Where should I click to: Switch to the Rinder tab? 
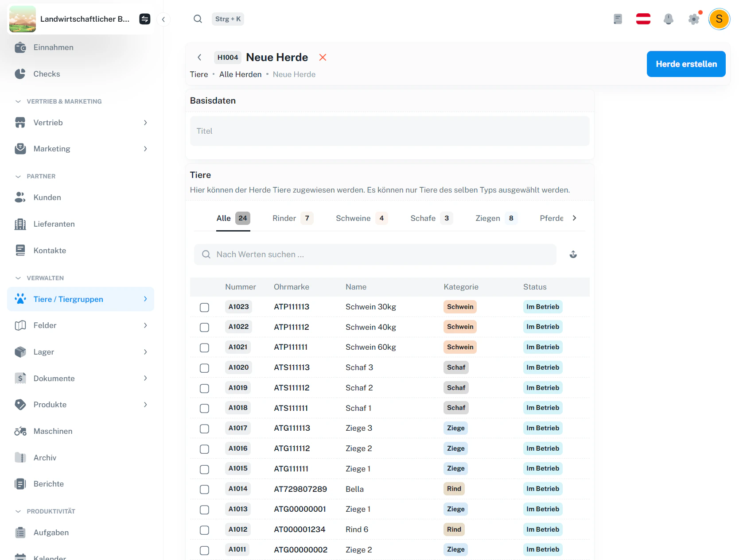[x=293, y=218]
